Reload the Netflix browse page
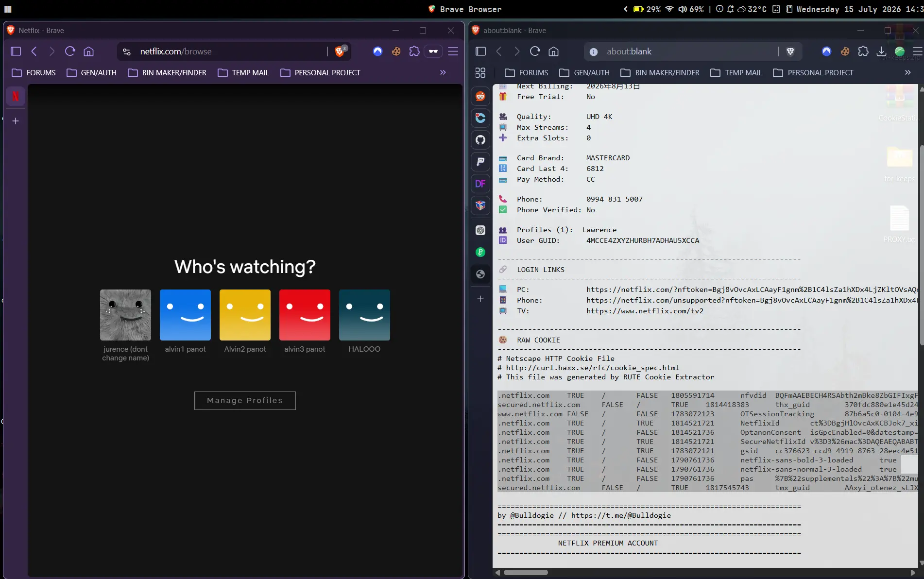924x579 pixels. (70, 51)
